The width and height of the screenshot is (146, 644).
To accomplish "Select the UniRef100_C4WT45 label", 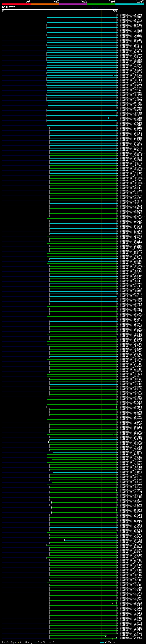I will coord(131,357).
